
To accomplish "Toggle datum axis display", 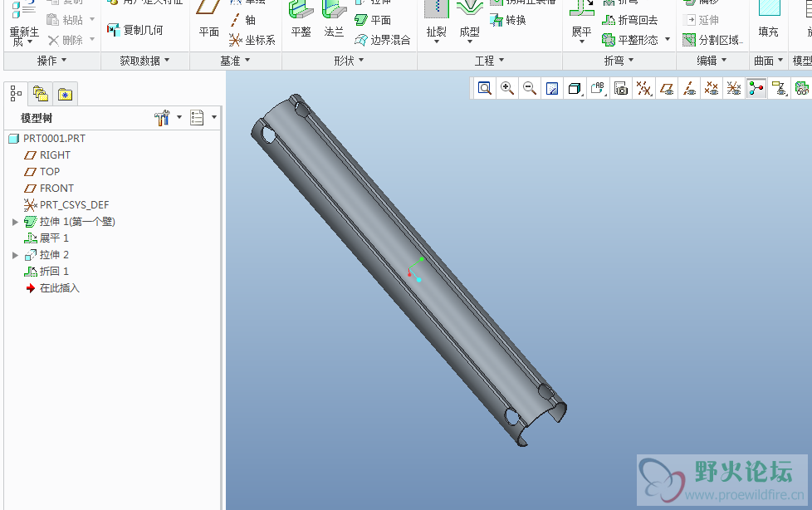I will [689, 89].
